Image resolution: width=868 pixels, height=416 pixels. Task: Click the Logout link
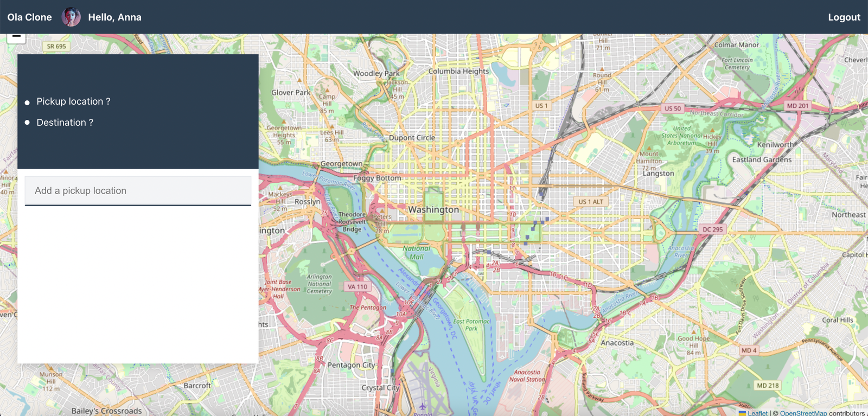point(844,17)
